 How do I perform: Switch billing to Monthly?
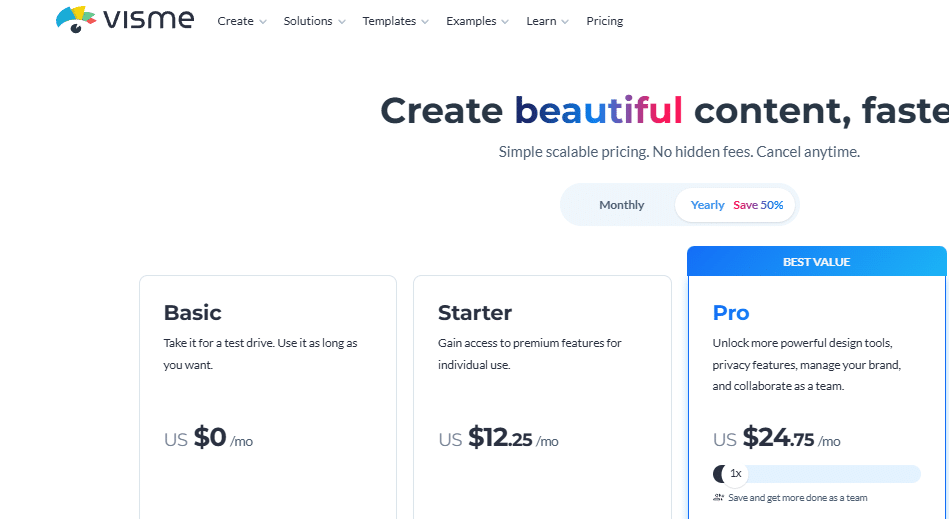pos(622,205)
